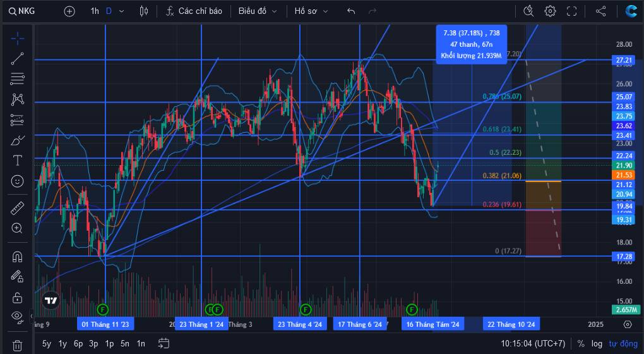This screenshot has width=644, height=354.
Task: Toggle hide all drawings eye icon
Action: tap(17, 316)
